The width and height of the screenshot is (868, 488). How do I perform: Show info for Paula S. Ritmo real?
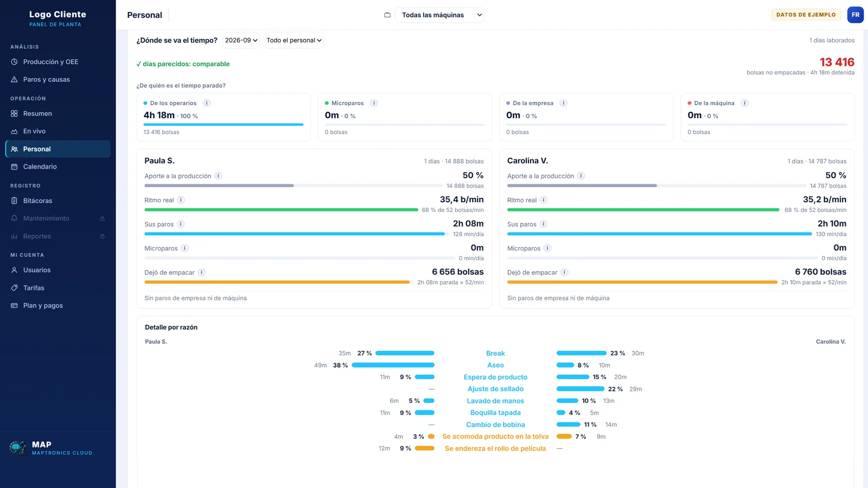click(x=181, y=200)
